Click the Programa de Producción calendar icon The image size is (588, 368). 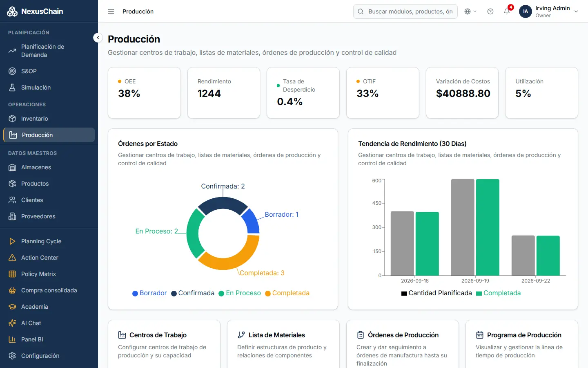point(480,335)
